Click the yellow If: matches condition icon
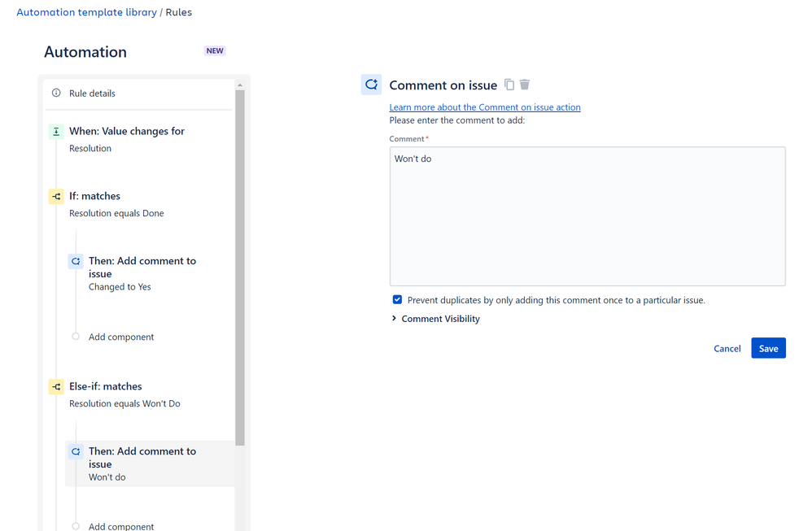Screen dimensions: 812x531 56,196
